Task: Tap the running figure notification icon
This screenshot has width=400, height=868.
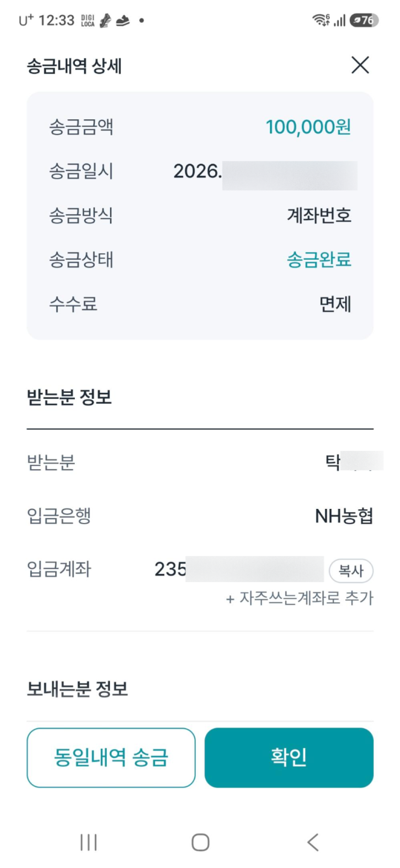Action: (105, 20)
